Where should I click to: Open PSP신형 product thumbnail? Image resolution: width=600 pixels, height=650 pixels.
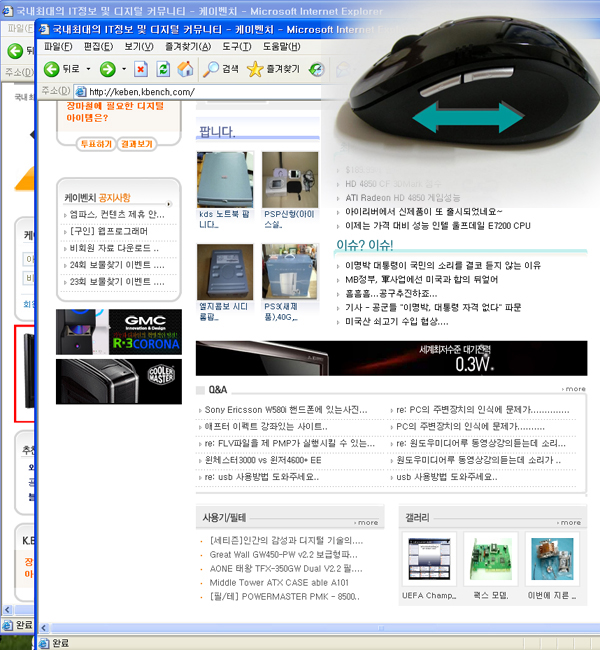point(290,179)
